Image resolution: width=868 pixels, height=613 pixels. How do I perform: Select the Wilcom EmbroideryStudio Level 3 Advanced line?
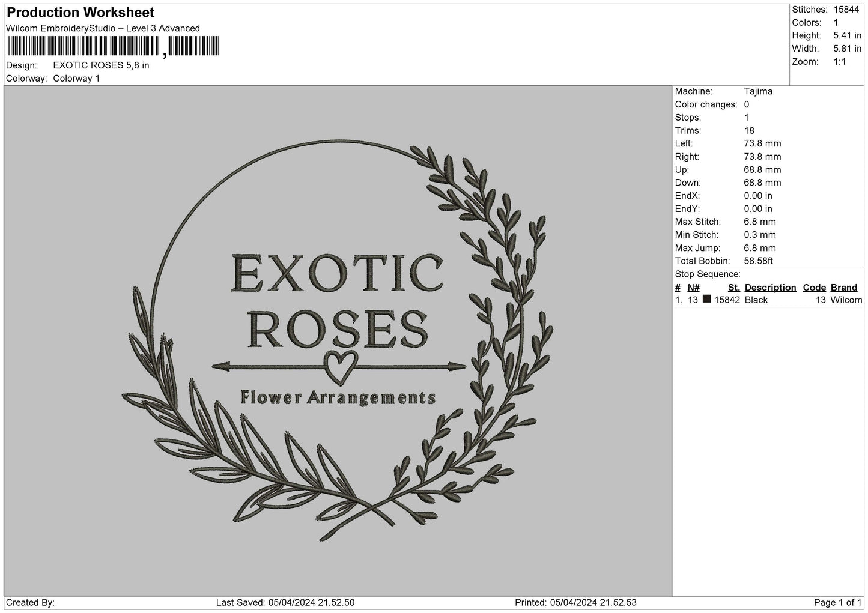(x=103, y=28)
